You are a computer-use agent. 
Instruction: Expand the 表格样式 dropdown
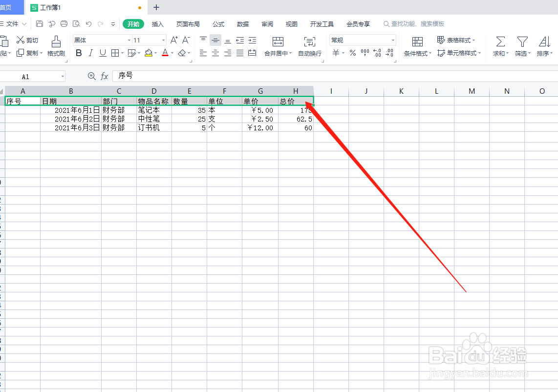[x=473, y=40]
